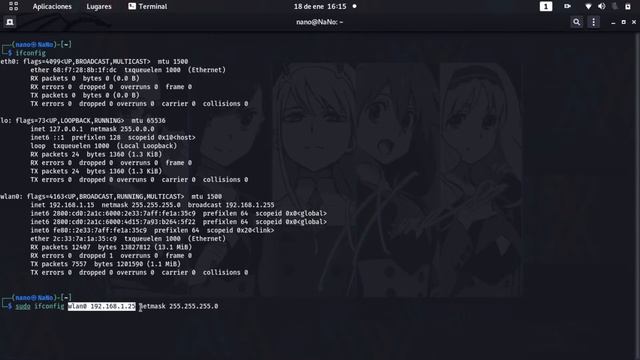Open the terminal three-dot menu
This screenshot has width=640, height=360.
click(593, 22)
